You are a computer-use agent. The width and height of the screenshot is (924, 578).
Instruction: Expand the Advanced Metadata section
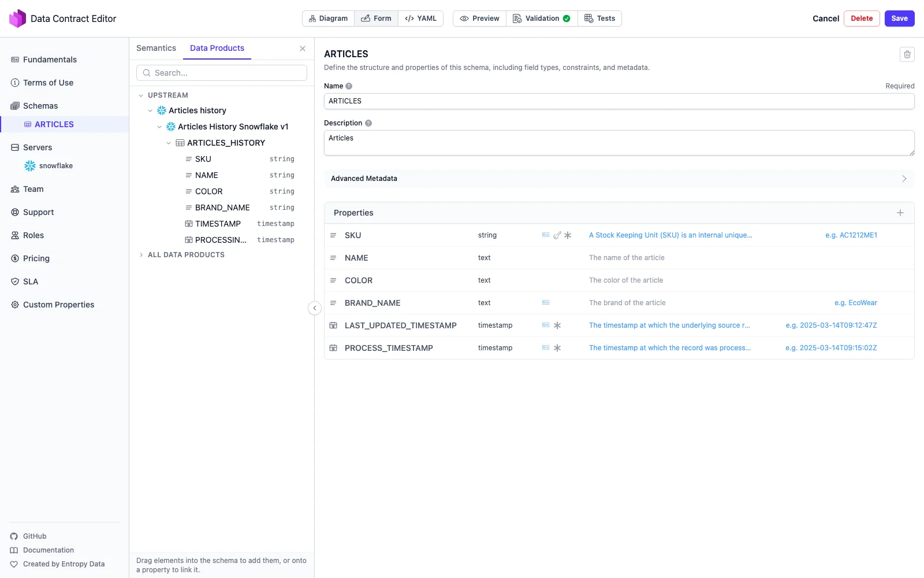pos(619,179)
